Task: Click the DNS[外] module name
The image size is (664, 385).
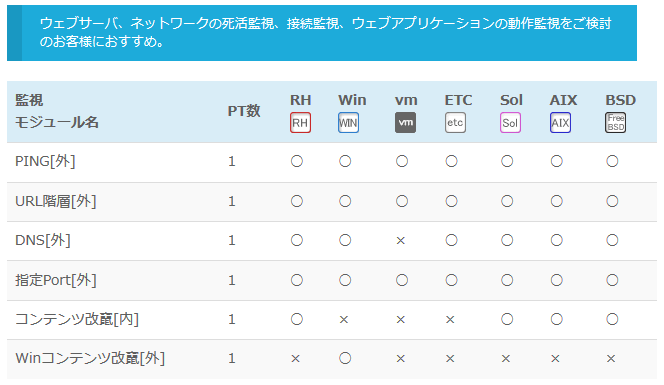Action: (43, 241)
